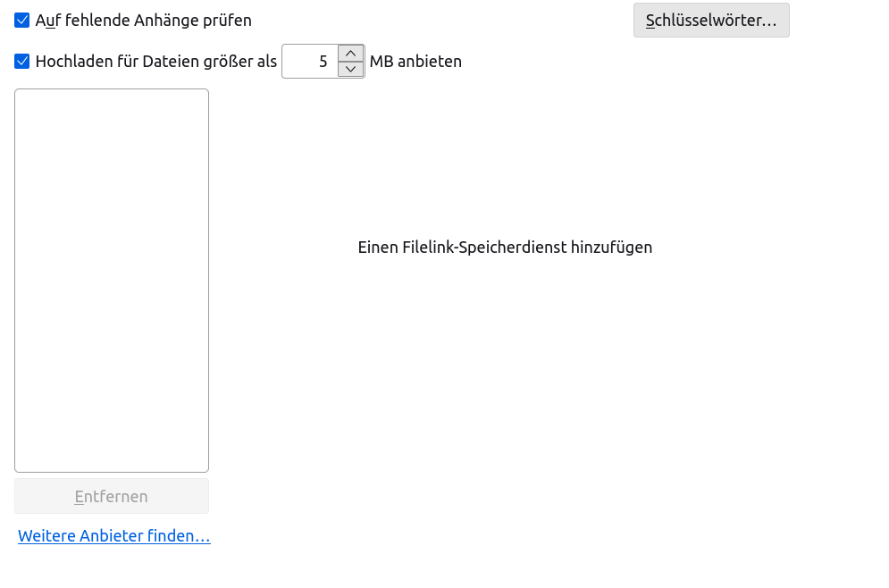This screenshot has height=588, width=889.
Task: Click inside the empty Filelink provider list
Action: (112, 280)
